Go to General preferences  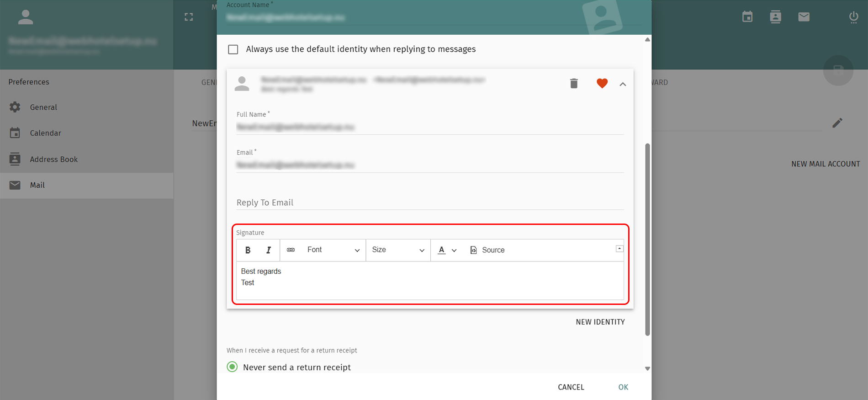click(x=43, y=107)
